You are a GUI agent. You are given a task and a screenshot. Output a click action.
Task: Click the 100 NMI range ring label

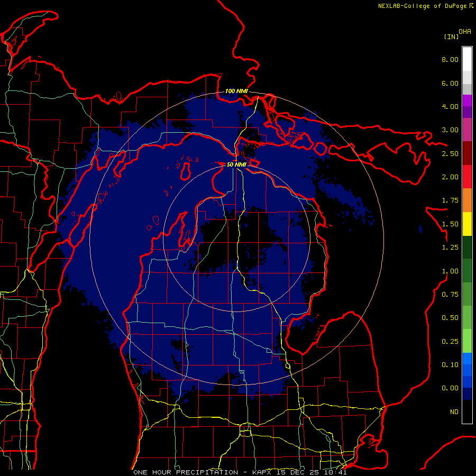pos(236,91)
